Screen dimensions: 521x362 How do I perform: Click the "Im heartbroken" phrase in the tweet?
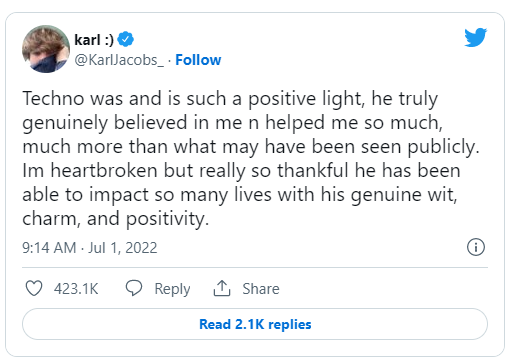[x=90, y=170]
